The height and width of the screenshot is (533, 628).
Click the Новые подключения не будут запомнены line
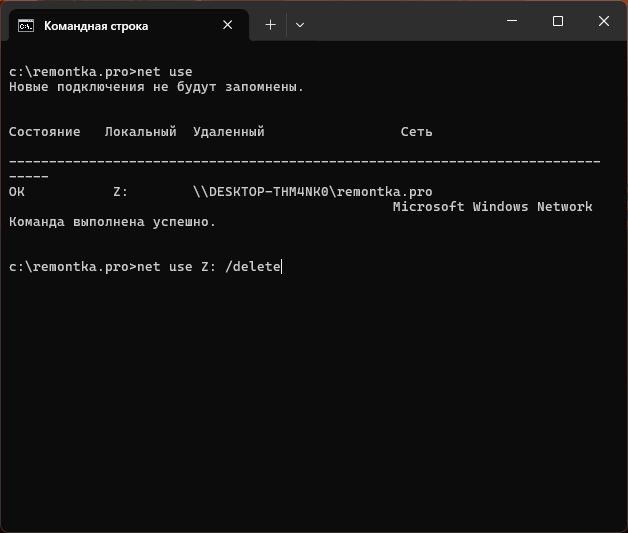point(157,87)
